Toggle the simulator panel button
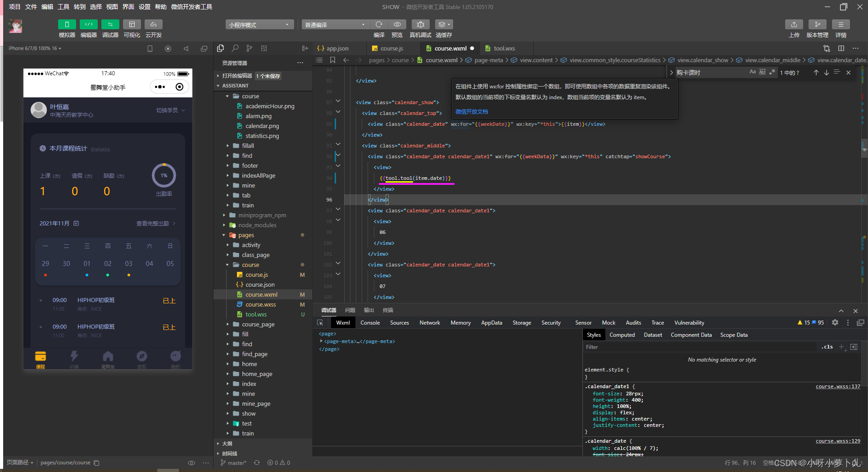 67,24
